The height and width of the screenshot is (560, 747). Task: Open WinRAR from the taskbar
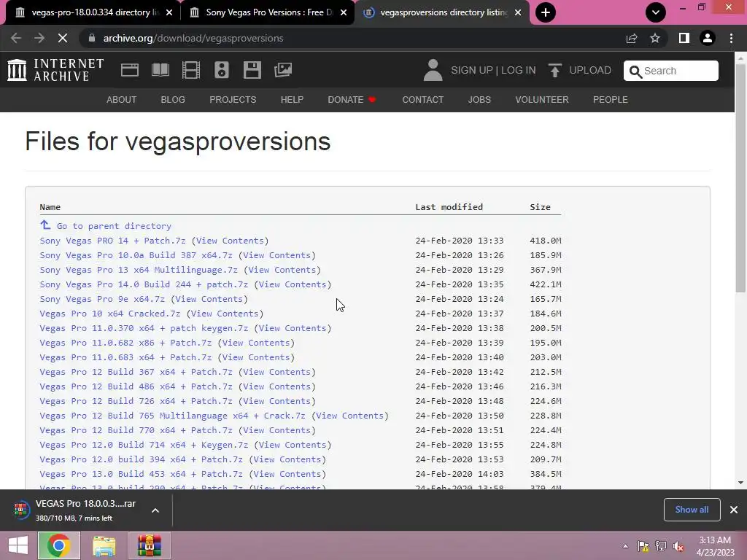[149, 545]
